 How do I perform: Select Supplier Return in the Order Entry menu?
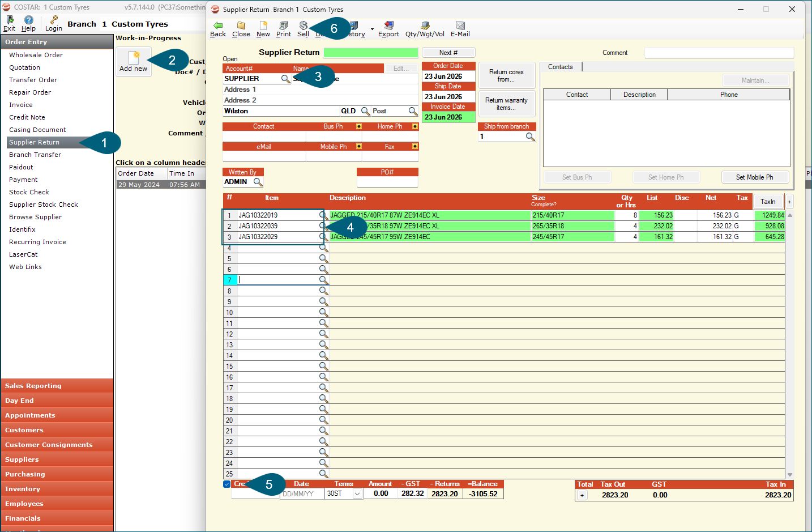click(35, 142)
